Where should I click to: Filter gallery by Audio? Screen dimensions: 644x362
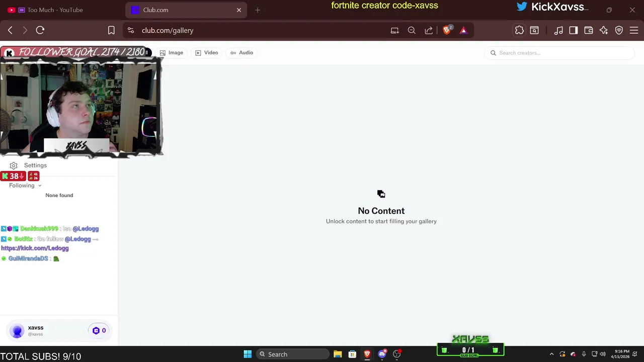point(242,52)
